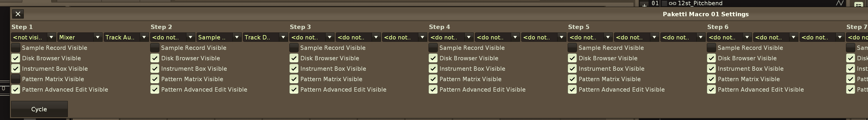Disable Pattern Advanced Edit Visible in Step 4
The width and height of the screenshot is (868, 120).
coord(433,90)
